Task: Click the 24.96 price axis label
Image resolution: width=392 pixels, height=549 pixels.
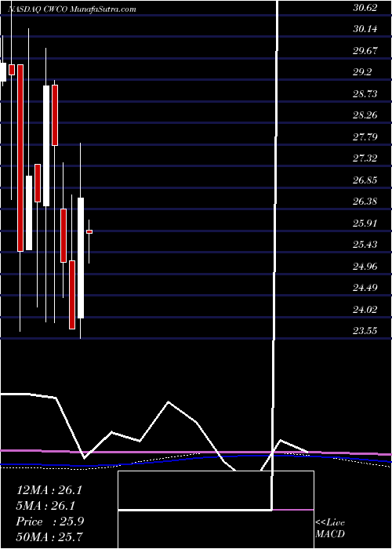Action: 365,267
